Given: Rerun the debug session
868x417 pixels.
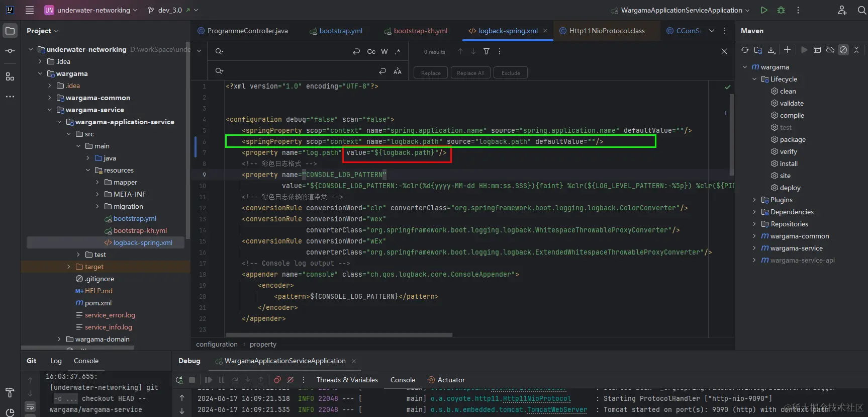Looking at the screenshot, I should pos(179,380).
